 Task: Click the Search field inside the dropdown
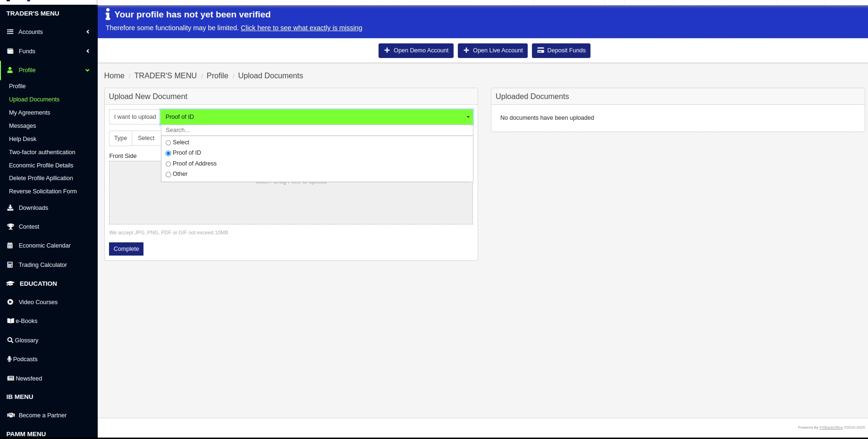[x=316, y=130]
